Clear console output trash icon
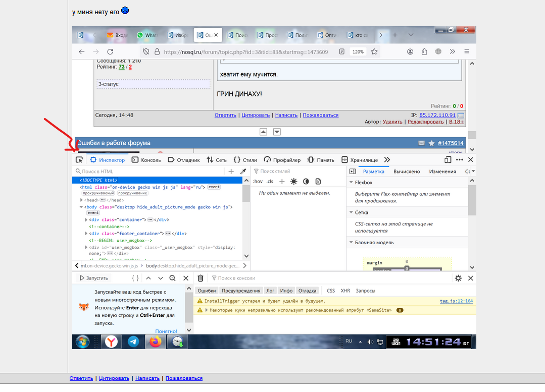 (x=201, y=278)
